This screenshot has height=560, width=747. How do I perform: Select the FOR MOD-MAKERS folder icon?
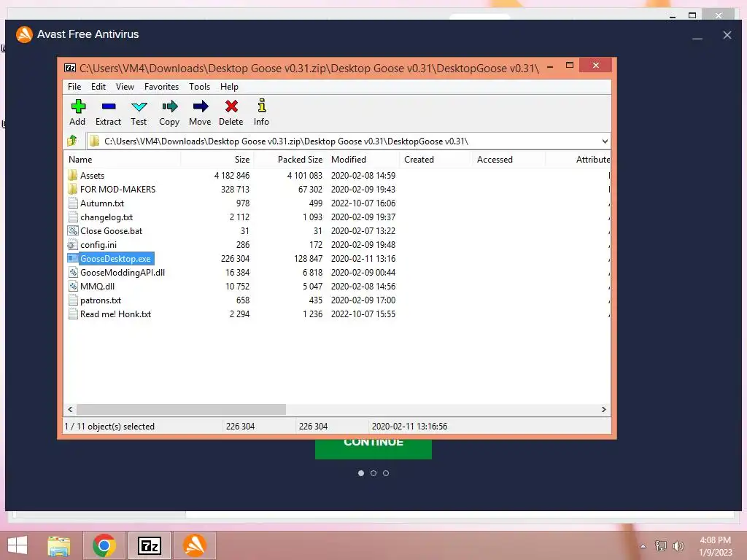[72, 189]
